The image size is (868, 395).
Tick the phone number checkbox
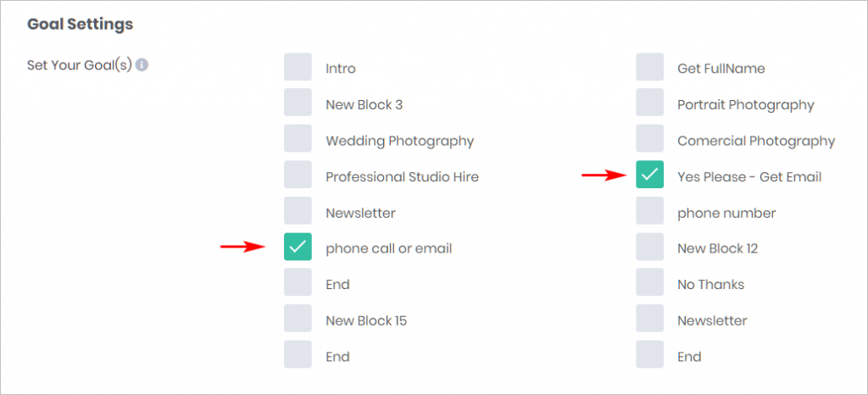click(x=650, y=211)
